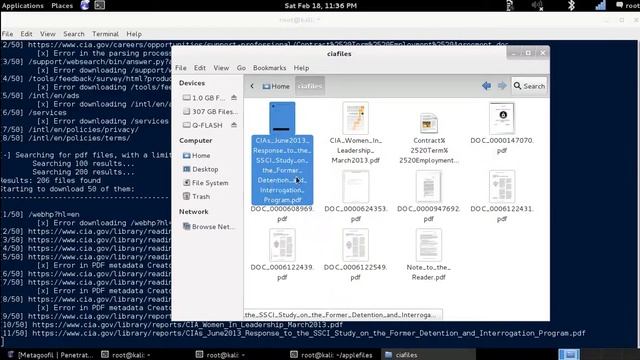Click the Search button in file manager
The image size is (640, 360).
(529, 86)
